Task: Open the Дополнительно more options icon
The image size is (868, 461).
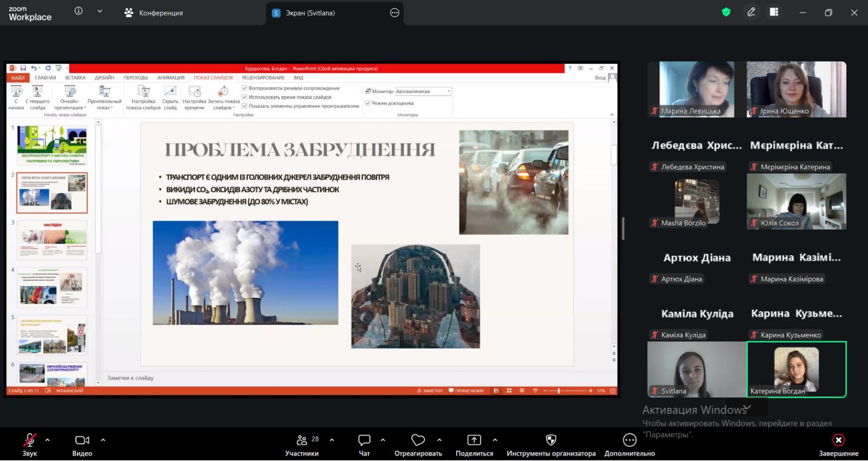Action: (629, 440)
